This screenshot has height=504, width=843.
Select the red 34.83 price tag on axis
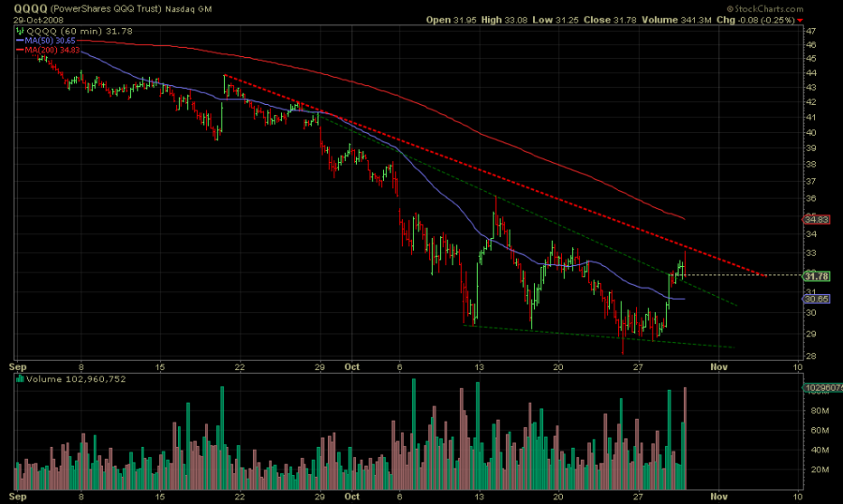click(816, 219)
